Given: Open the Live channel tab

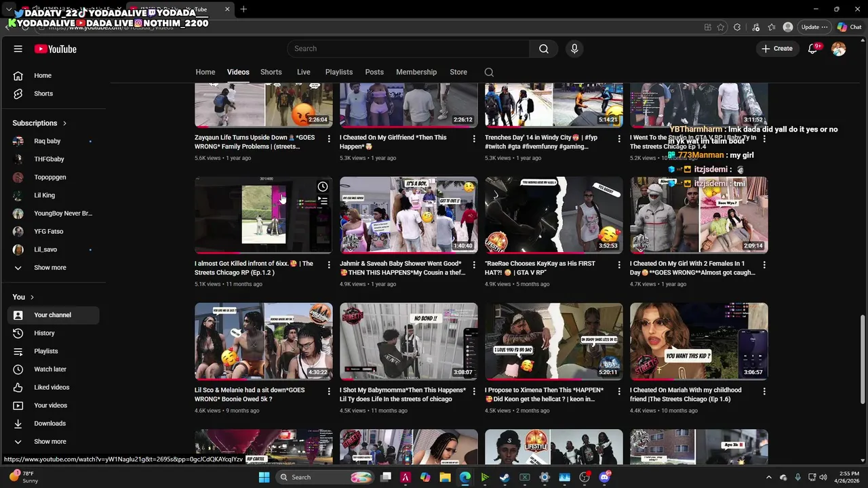Looking at the screenshot, I should pyautogui.click(x=304, y=72).
